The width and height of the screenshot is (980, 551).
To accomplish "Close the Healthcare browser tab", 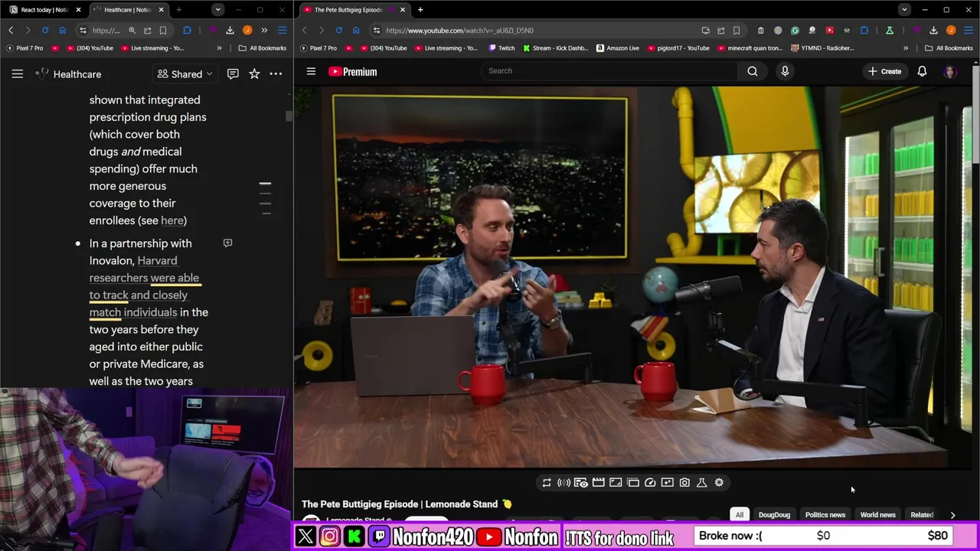I will click(161, 10).
